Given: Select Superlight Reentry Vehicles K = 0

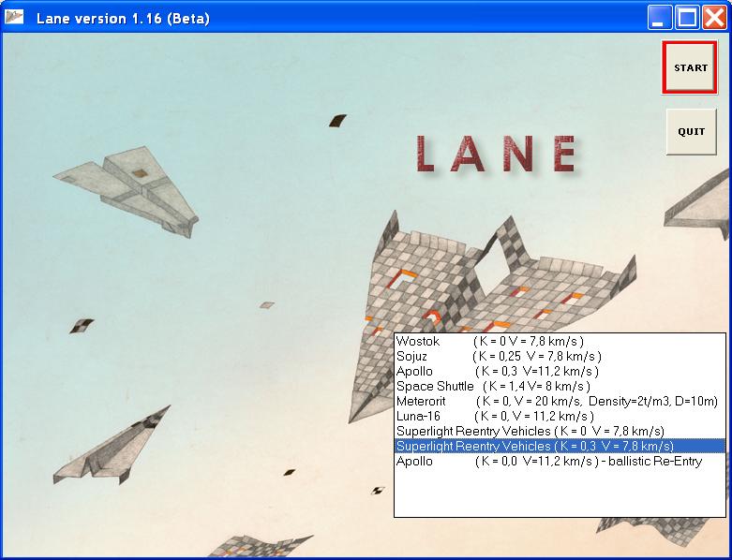Looking at the screenshot, I should [x=530, y=431].
